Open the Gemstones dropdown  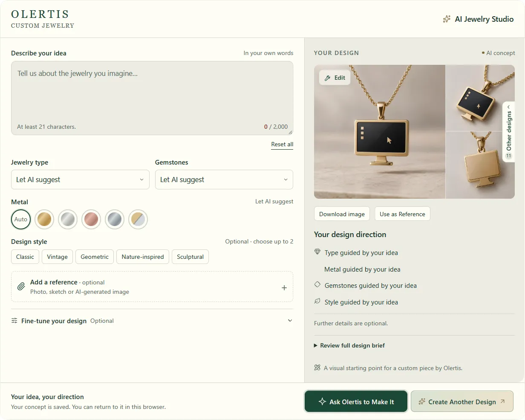tap(224, 180)
